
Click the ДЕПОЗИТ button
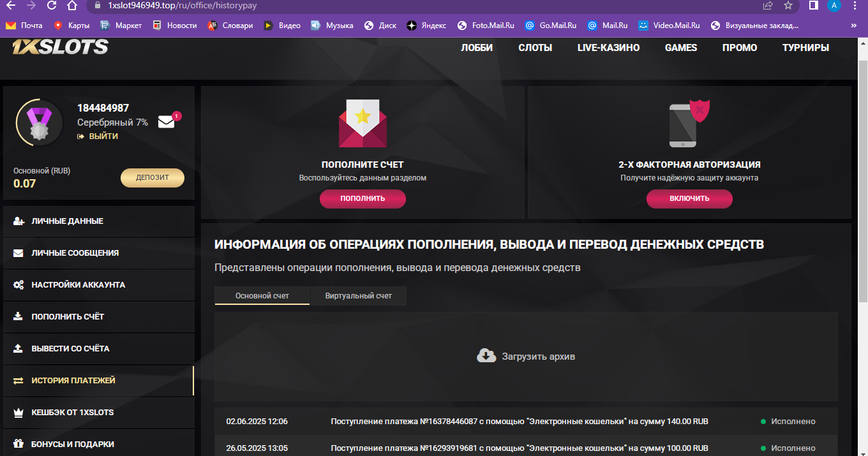click(153, 178)
